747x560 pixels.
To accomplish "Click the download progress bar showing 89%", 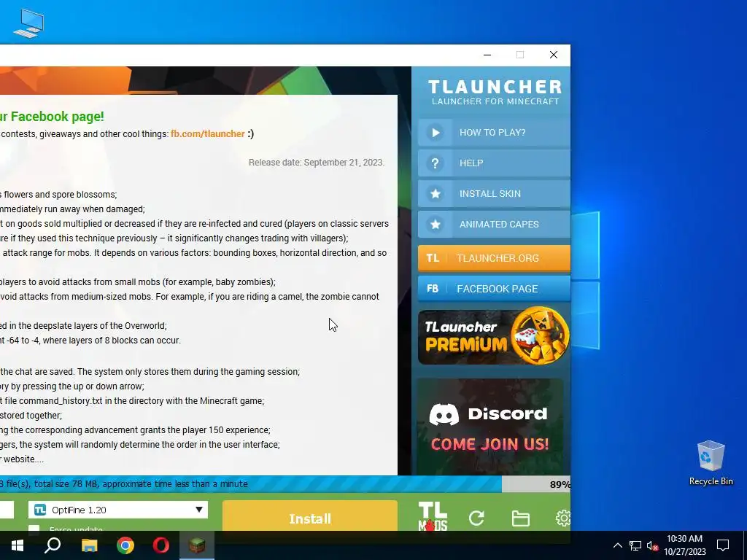I will [x=285, y=484].
